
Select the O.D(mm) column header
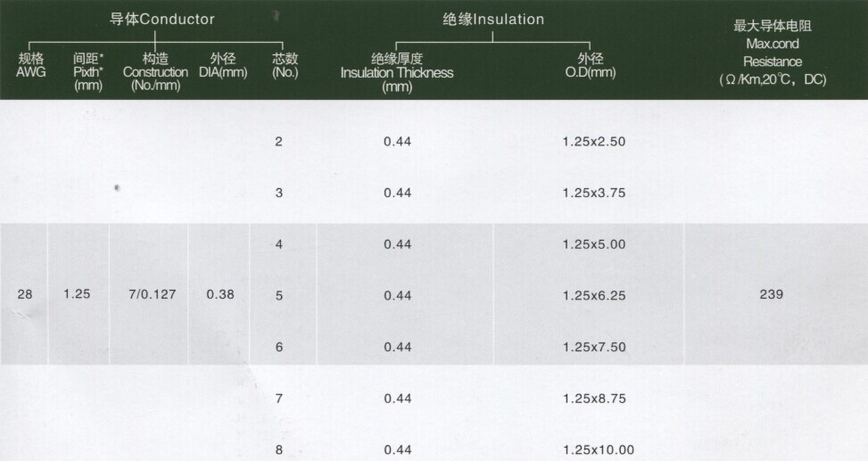point(590,65)
